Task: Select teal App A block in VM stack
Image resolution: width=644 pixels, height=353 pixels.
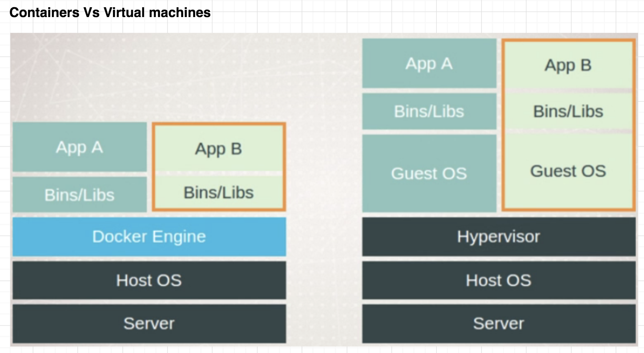Action: (x=429, y=64)
